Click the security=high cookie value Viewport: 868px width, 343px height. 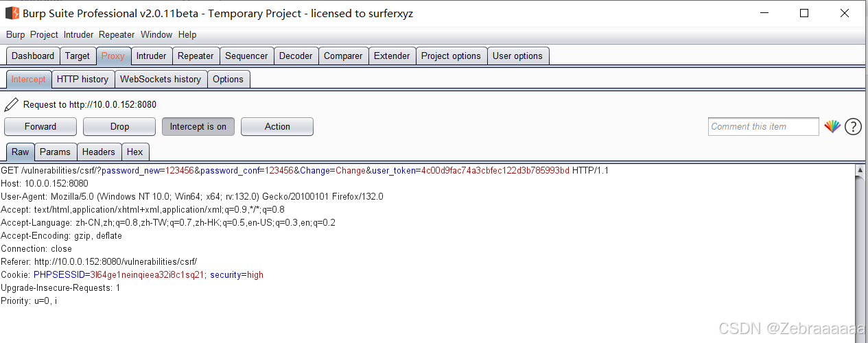click(x=237, y=275)
